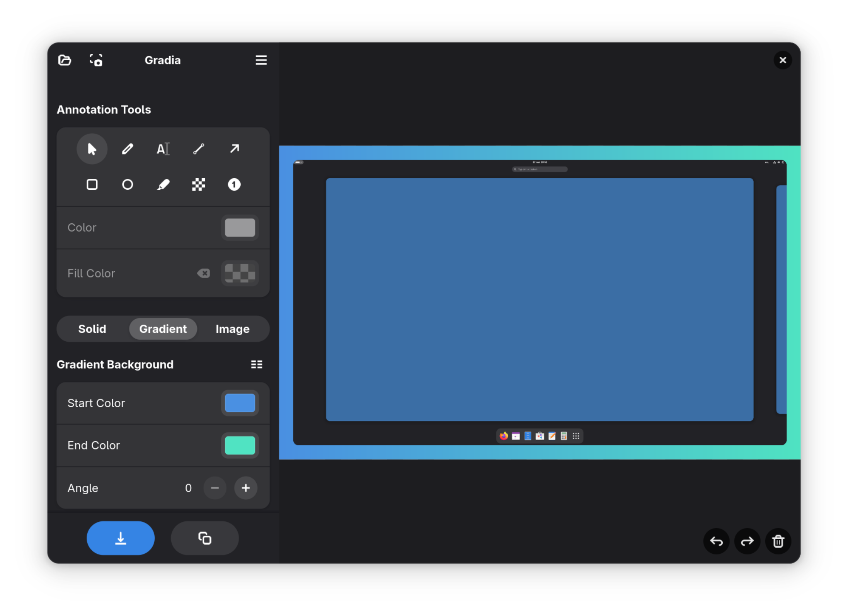Select the Censor pixelate tool
848x616 pixels.
[x=198, y=185]
